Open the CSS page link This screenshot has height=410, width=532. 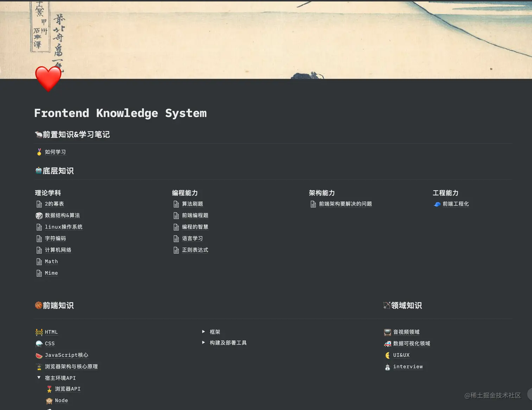point(50,344)
